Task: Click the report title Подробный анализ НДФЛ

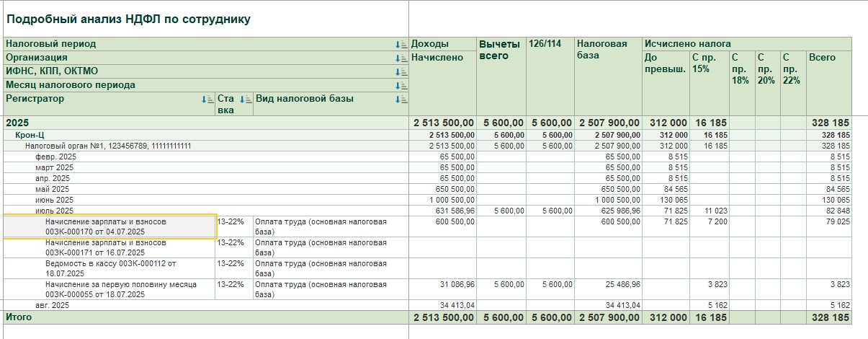Action: [x=128, y=19]
